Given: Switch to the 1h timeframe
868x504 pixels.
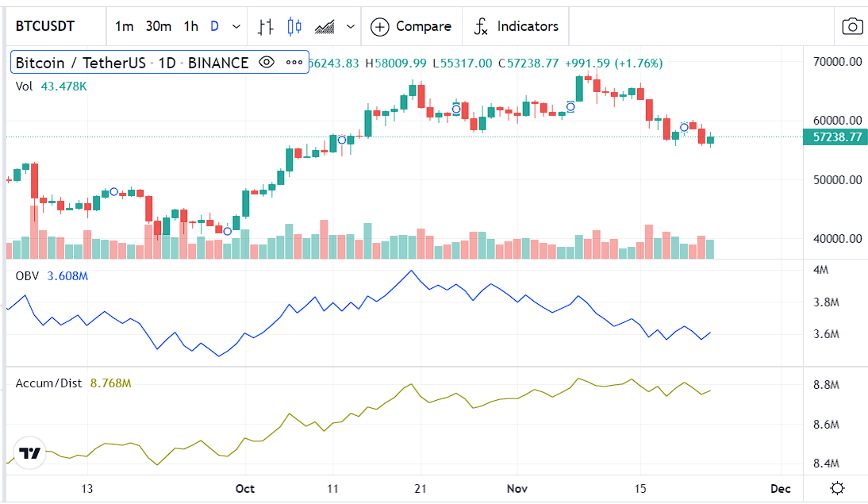Looking at the screenshot, I should 190,26.
